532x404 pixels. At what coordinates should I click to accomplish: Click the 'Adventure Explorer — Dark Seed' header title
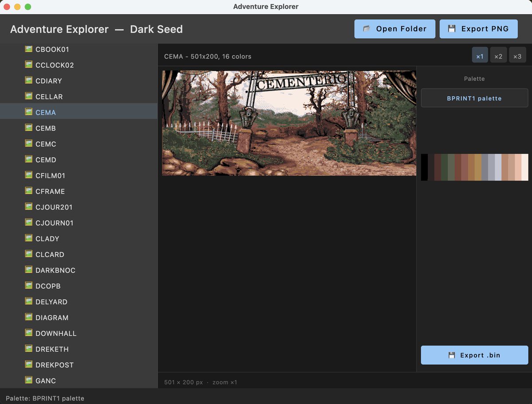[96, 29]
